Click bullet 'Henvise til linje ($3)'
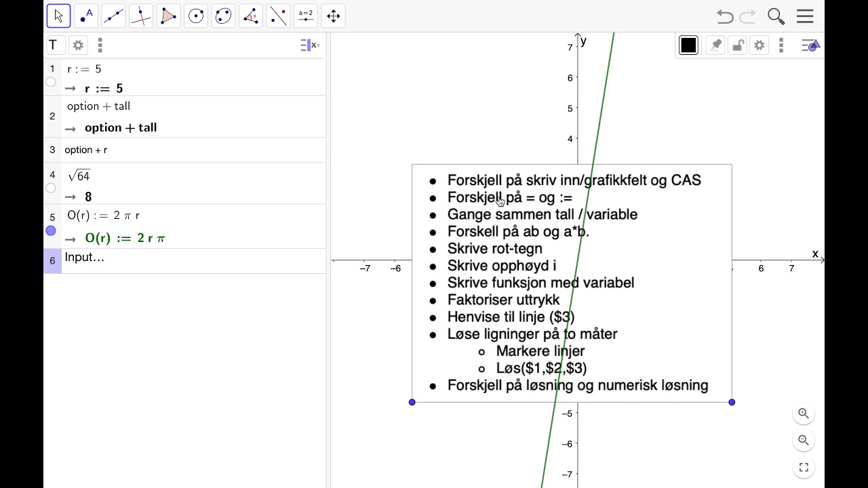 click(511, 317)
